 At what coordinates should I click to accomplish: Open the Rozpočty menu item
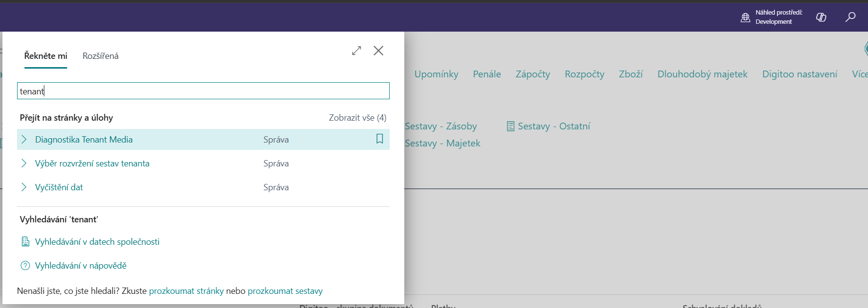585,74
